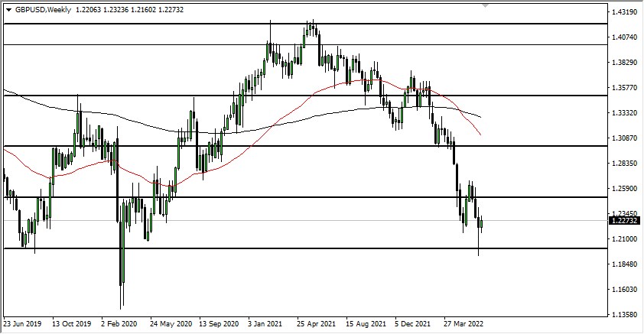Click the 15 Aug 2021 date label
Image resolution: width=644 pixels, height=334 pixels.
(x=366, y=324)
